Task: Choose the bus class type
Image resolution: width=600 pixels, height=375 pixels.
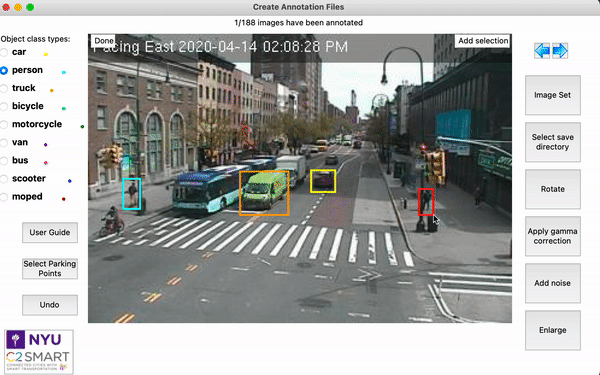Action: point(4,161)
